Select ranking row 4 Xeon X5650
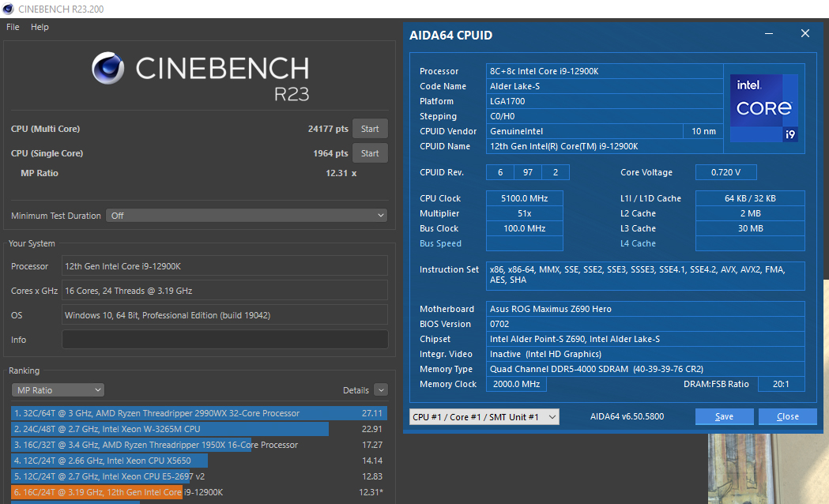This screenshot has width=829, height=504. coord(199,461)
